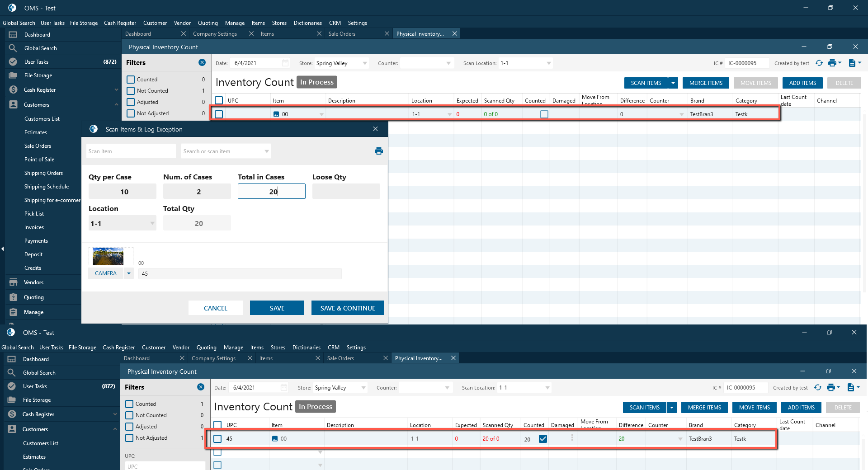Click Cash Register dollar icon in upper sidebar
868x470 pixels.
13,90
